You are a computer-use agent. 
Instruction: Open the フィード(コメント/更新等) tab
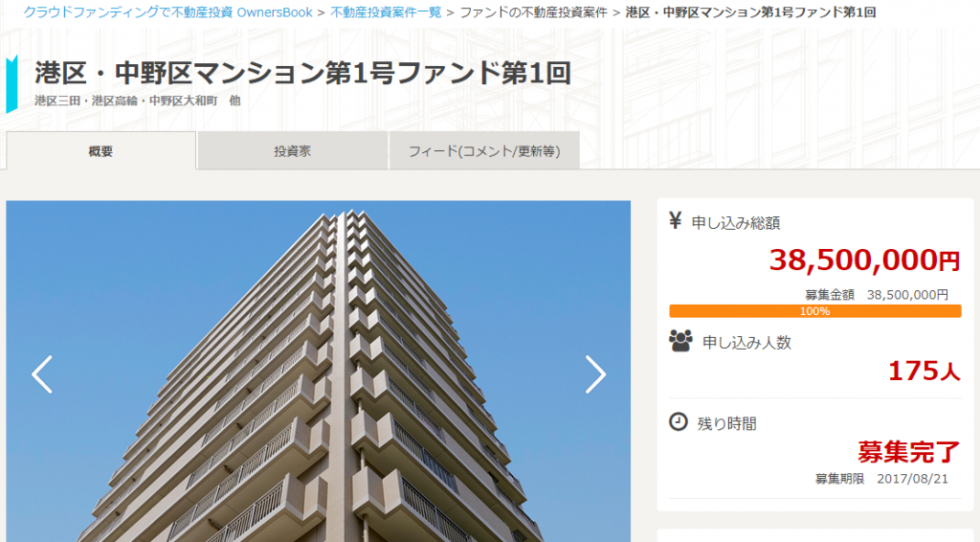[484, 150]
